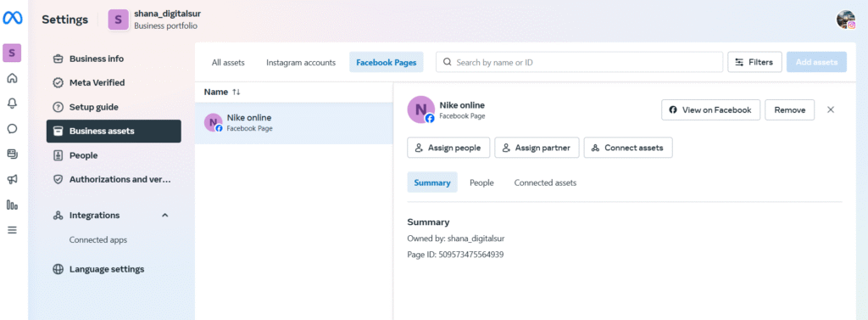
Task: Open Authorizations and verifications
Action: click(x=114, y=180)
